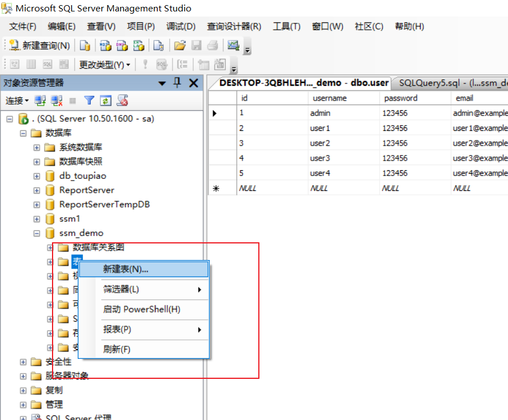Screen dimensions: 508x420
Task: Expand the 管理 folder node
Action: (23, 405)
